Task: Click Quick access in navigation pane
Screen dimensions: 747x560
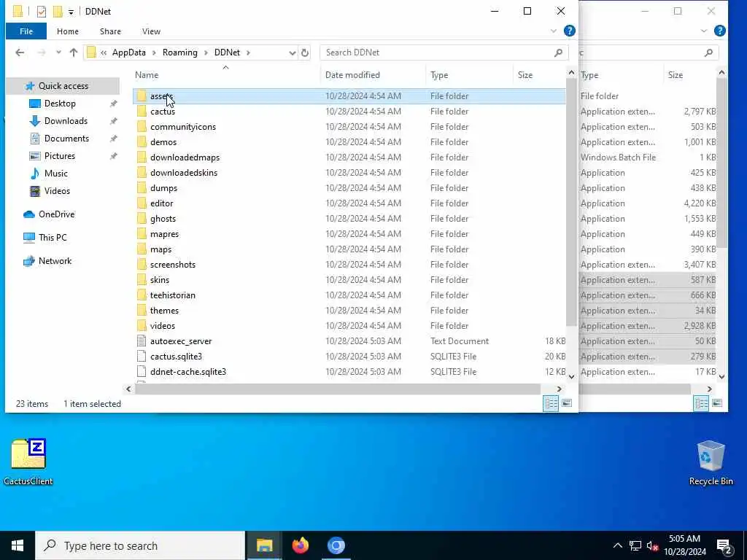Action: 63,86
